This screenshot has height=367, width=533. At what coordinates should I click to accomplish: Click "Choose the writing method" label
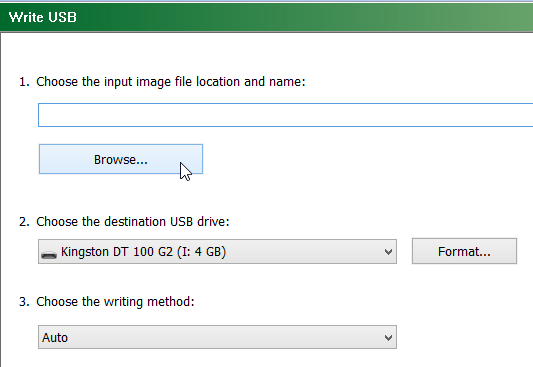pyautogui.click(x=115, y=302)
